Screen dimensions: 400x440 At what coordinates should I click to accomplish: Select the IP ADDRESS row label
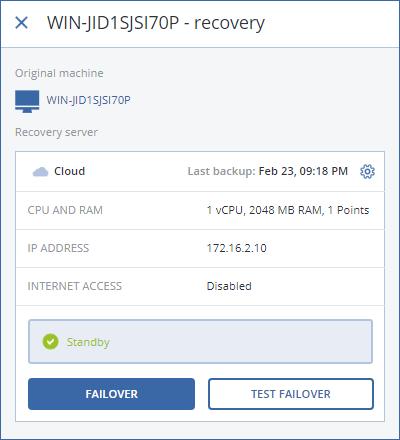click(58, 248)
